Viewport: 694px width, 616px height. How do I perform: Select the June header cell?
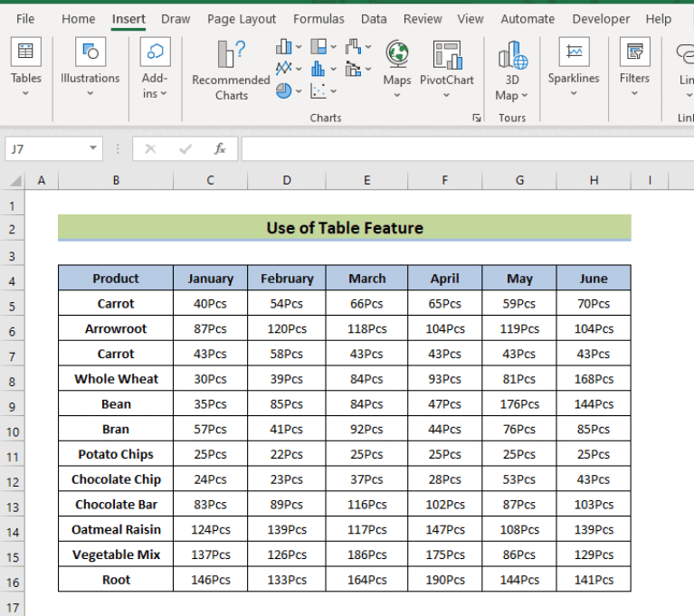click(594, 279)
